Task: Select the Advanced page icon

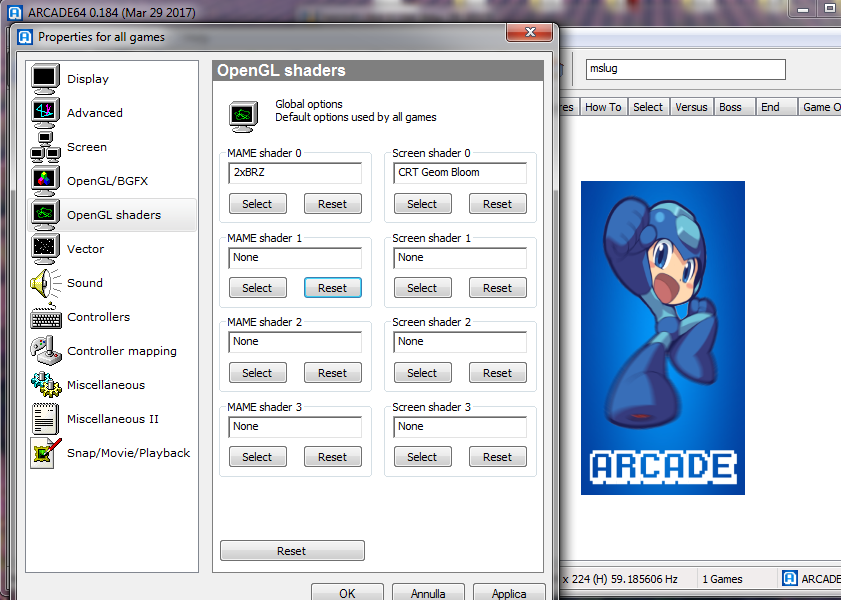Action: 45,113
